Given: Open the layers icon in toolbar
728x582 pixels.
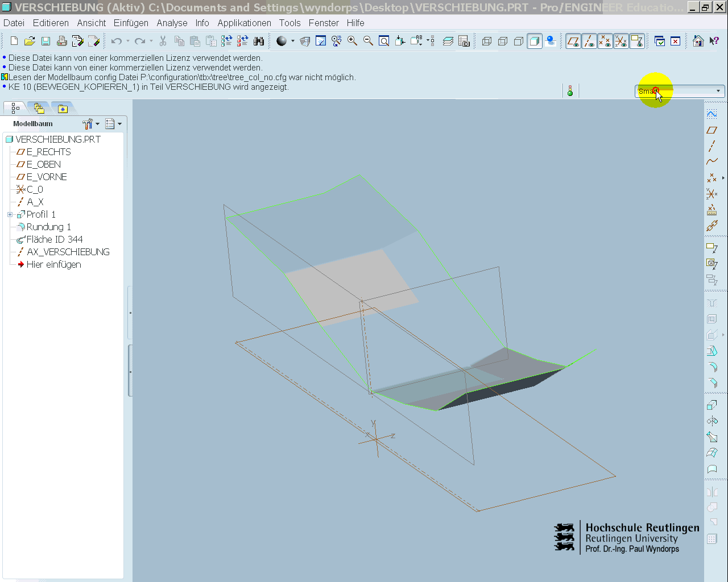Looking at the screenshot, I should (x=448, y=41).
